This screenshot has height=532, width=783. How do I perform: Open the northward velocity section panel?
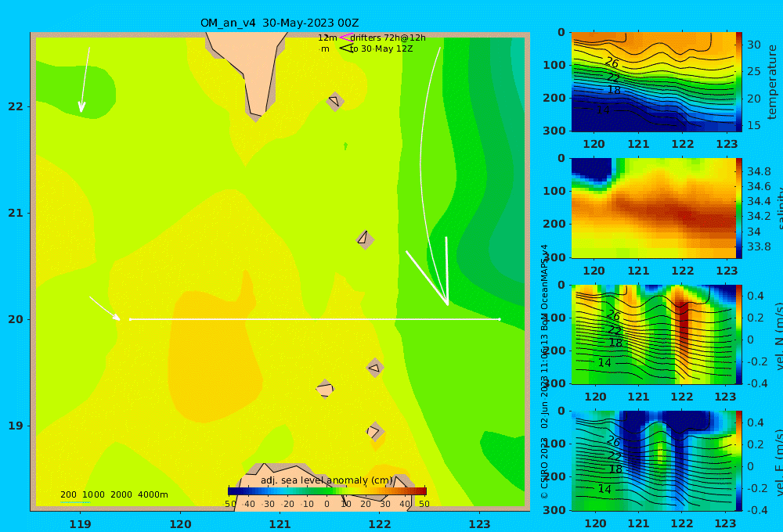coord(653,334)
